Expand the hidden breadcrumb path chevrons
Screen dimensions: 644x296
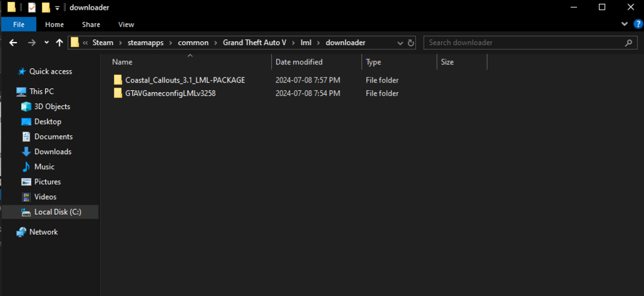click(85, 43)
